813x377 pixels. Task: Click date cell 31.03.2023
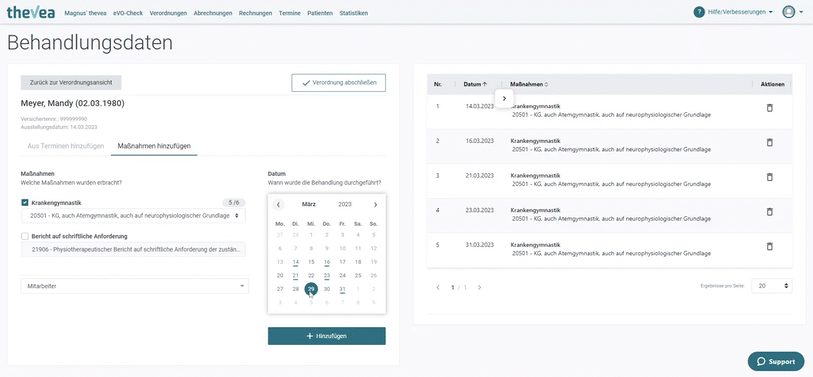(x=480, y=245)
